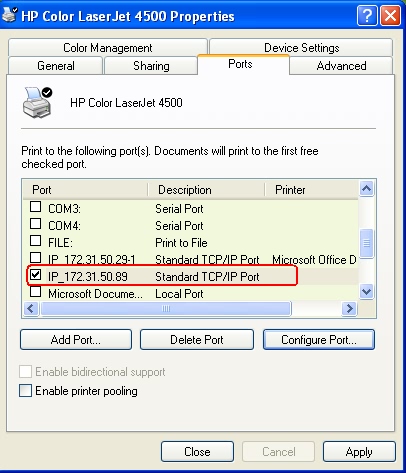The image size is (406, 473).
Task: Click the Add Port... button
Action: point(76,340)
